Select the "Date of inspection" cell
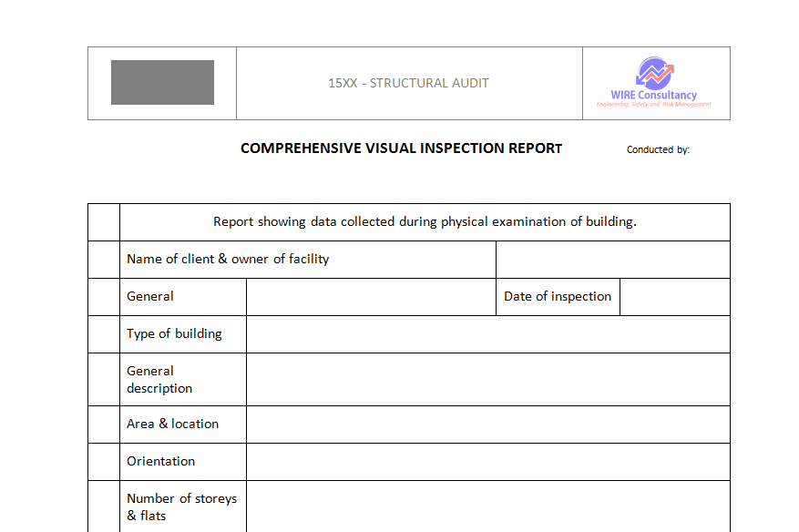This screenshot has width=799, height=532. coord(558,296)
